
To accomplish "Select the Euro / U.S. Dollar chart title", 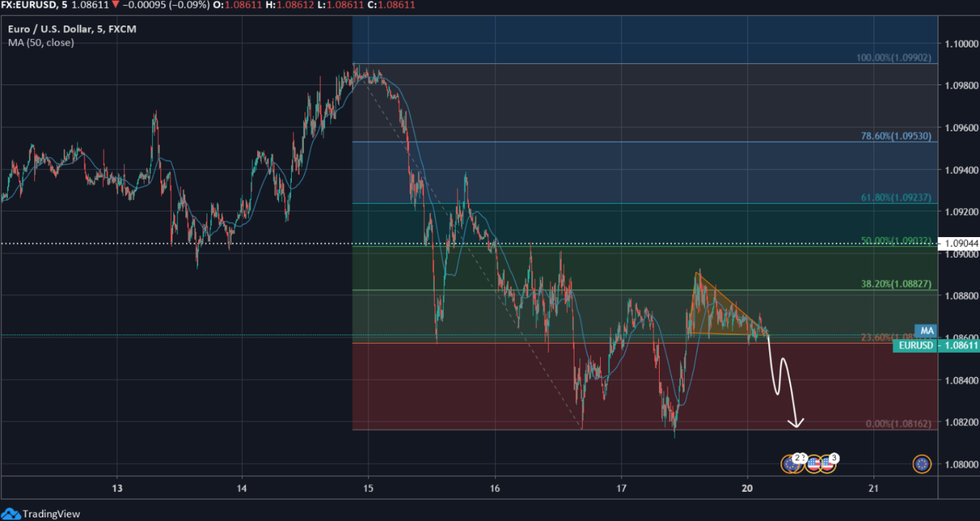I will tap(72, 29).
